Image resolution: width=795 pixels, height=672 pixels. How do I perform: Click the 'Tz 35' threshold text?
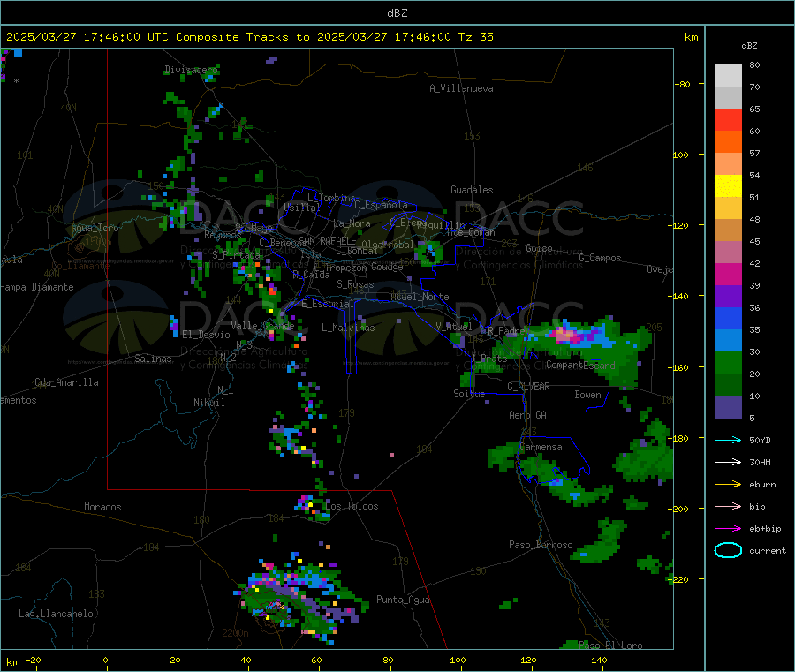click(475, 37)
